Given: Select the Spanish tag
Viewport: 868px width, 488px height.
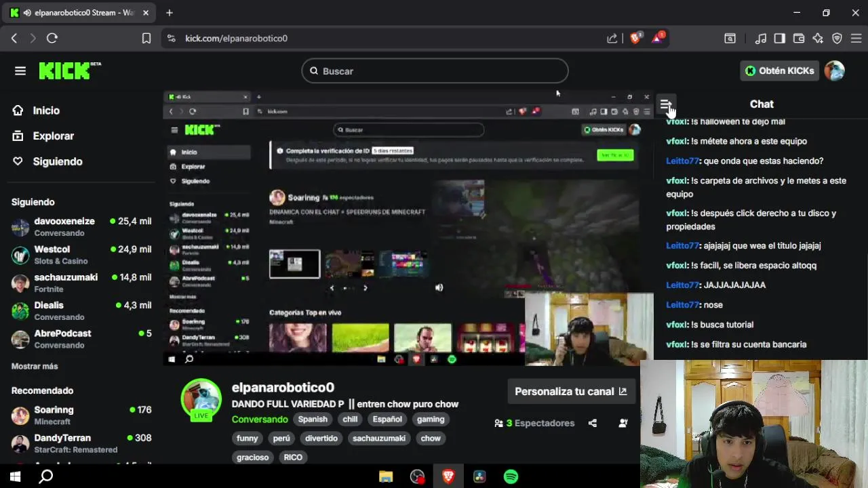Looking at the screenshot, I should coord(313,420).
